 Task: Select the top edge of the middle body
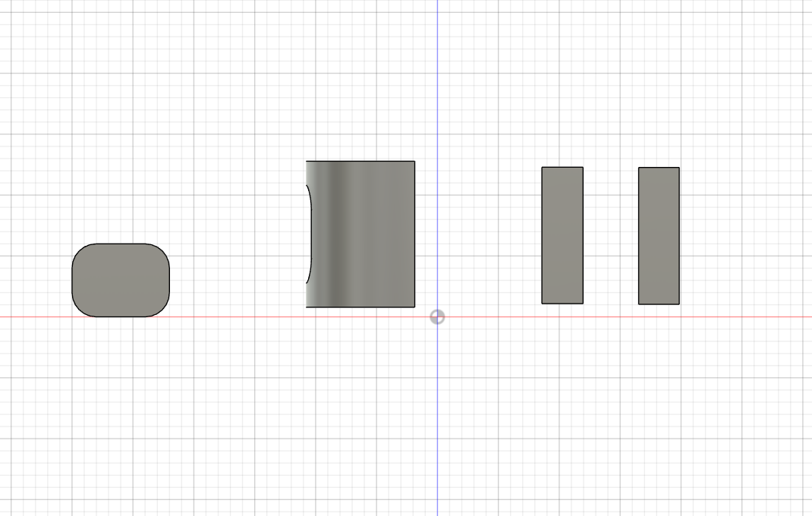tap(360, 161)
